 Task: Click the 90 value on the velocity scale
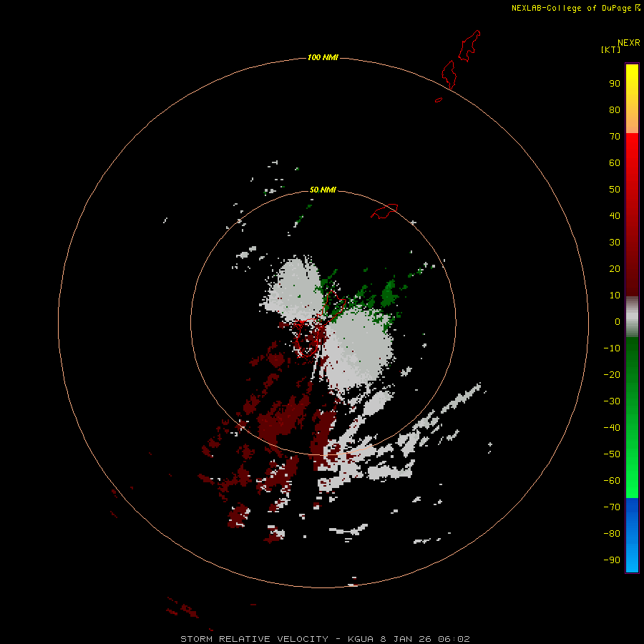(615, 84)
